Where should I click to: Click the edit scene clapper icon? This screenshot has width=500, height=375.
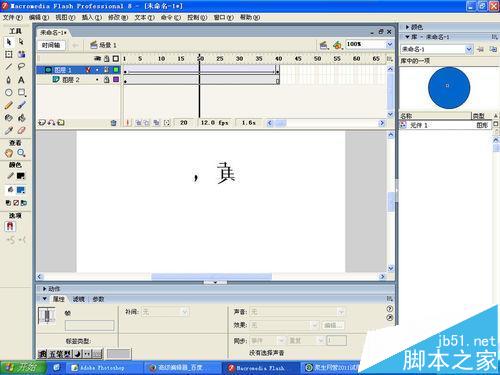pos(323,45)
